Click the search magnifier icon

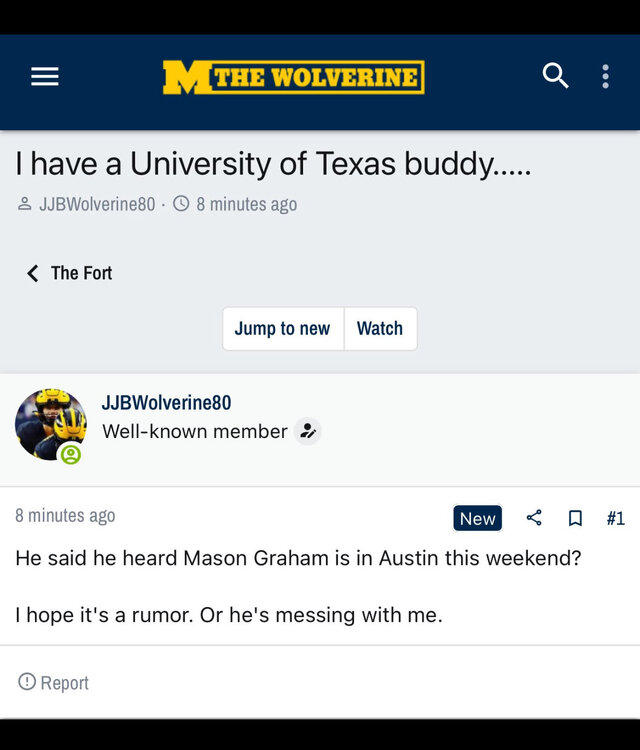point(555,76)
